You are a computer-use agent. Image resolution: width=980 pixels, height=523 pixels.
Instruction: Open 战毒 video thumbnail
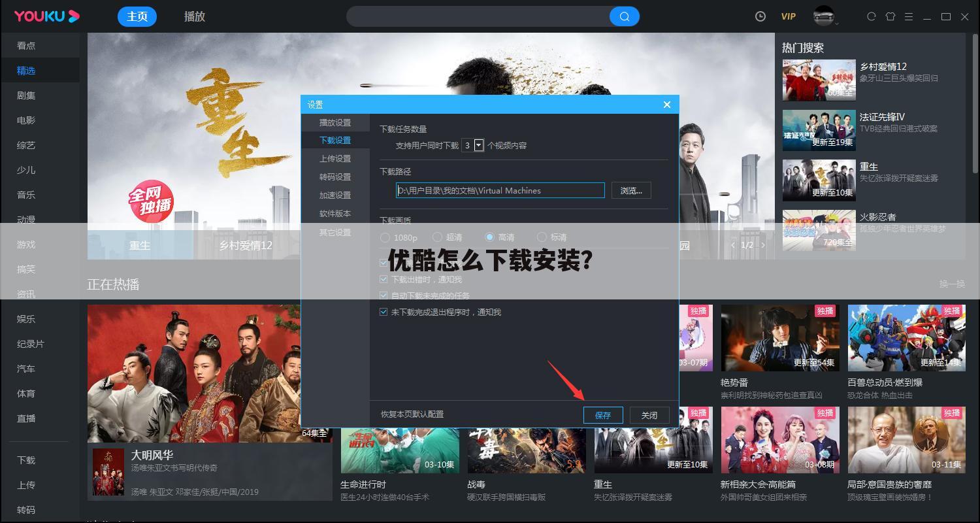click(525, 440)
